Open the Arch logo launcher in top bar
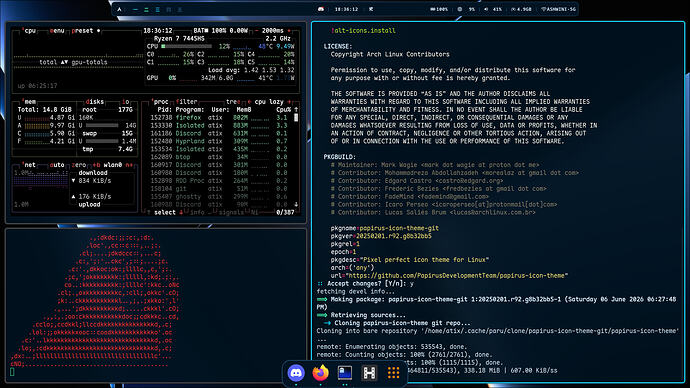 (x=119, y=9)
